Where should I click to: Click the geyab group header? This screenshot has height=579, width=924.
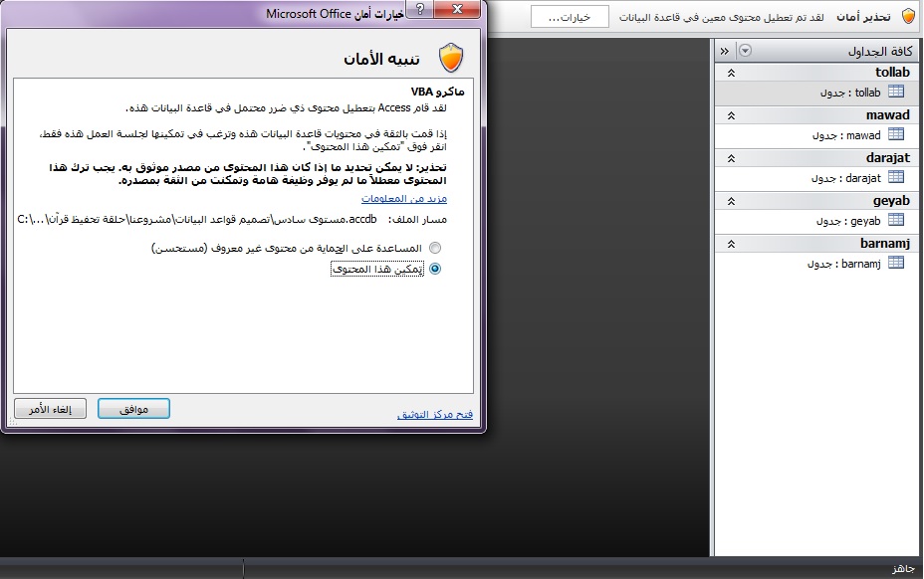816,201
